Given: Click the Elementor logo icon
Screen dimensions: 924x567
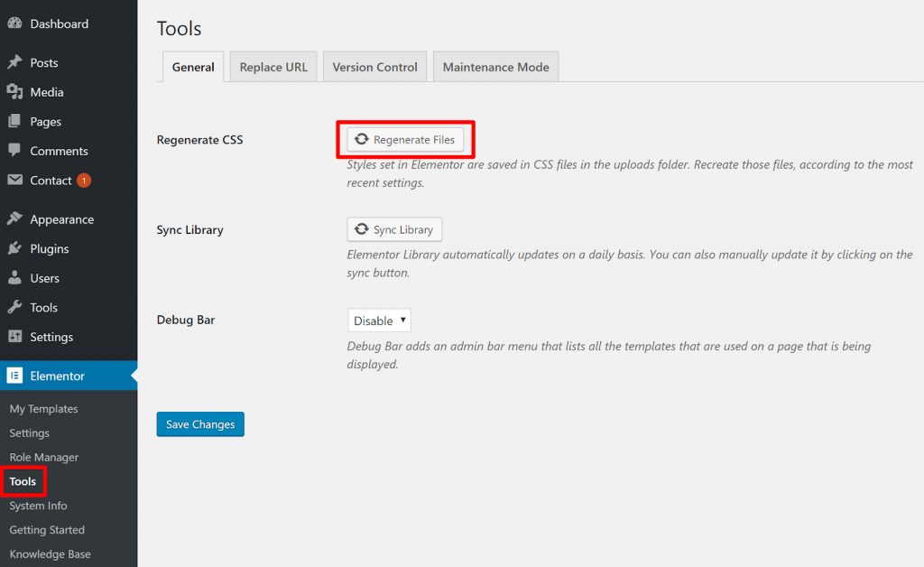Looking at the screenshot, I should (x=14, y=376).
